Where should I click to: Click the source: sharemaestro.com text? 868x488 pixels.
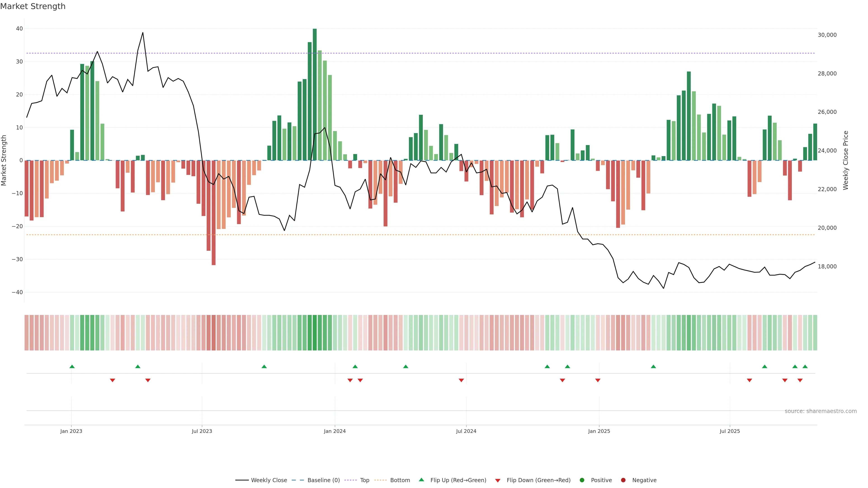point(821,411)
